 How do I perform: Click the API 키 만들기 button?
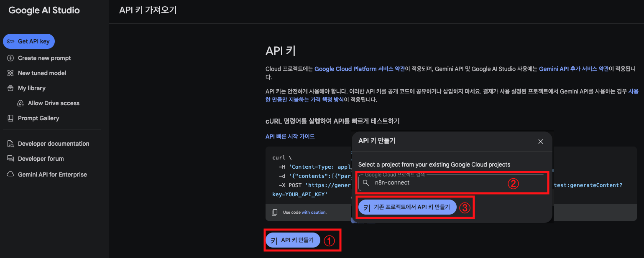pos(293,240)
